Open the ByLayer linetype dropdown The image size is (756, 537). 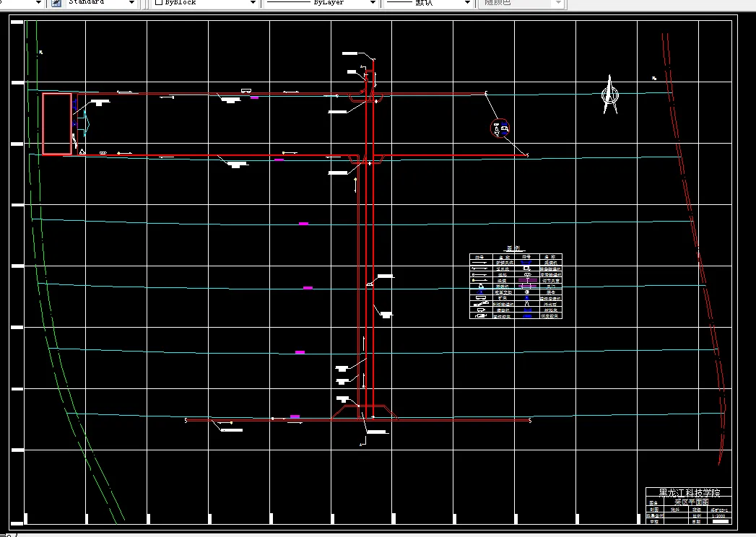click(x=321, y=2)
